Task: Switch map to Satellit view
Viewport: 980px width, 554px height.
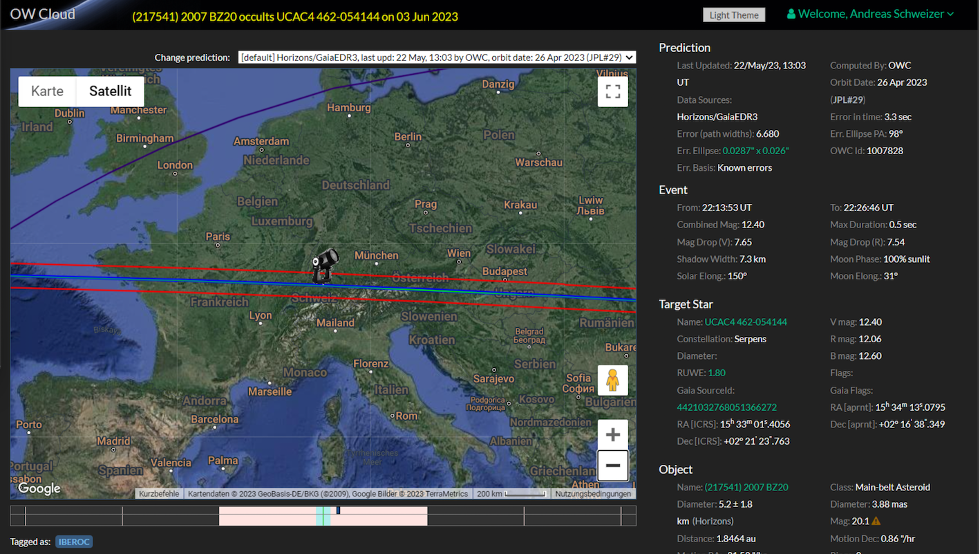Action: click(110, 91)
